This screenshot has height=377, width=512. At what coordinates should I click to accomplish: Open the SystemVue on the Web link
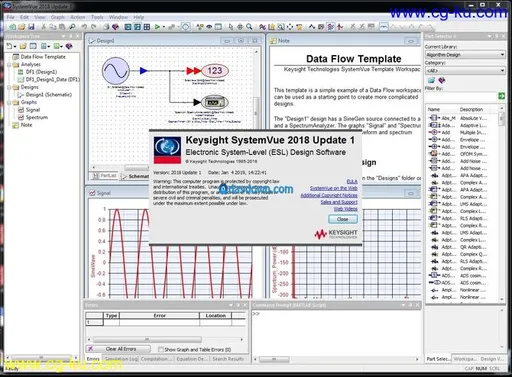pyautogui.click(x=334, y=188)
